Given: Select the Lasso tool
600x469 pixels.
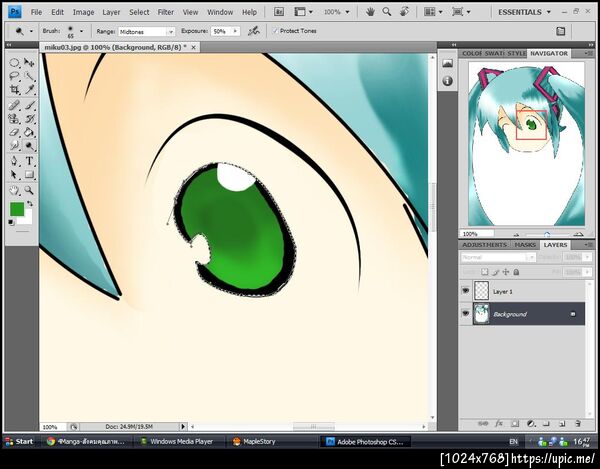Looking at the screenshot, I should (14, 76).
